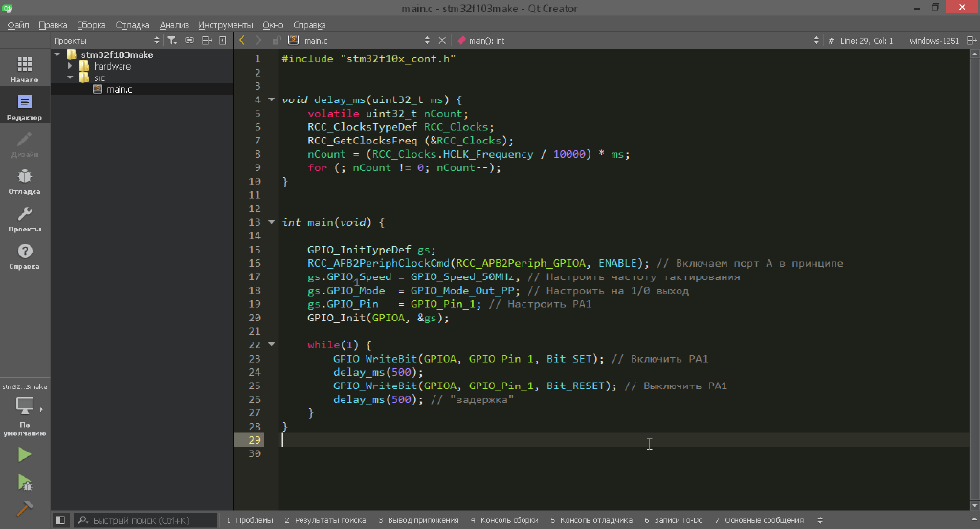Click the editor vertical scrollbar up arrow
980x529 pixels.
973,55
